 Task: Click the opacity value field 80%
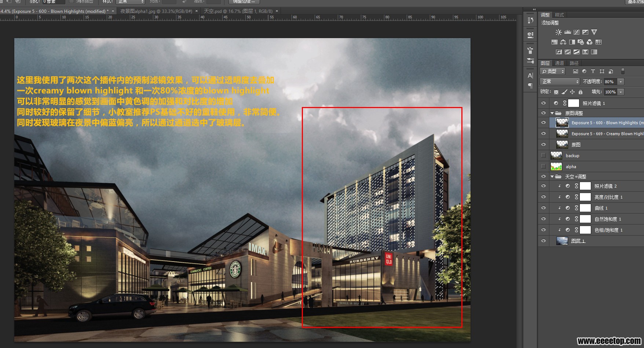click(610, 82)
